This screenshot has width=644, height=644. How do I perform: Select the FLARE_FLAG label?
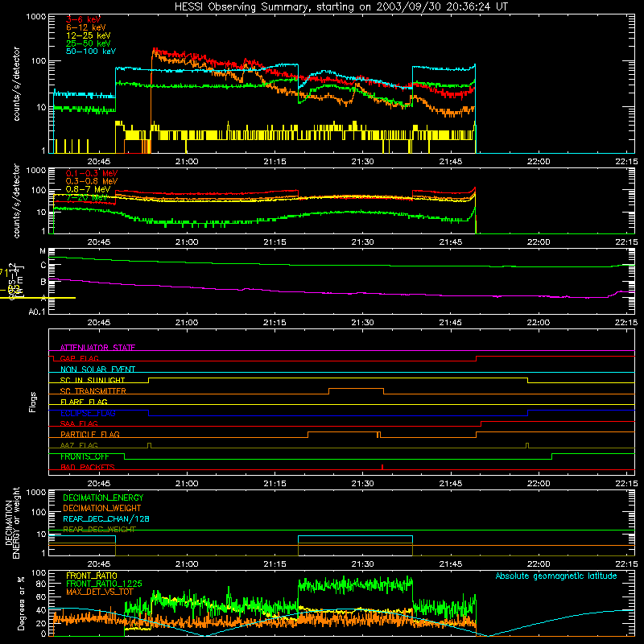click(84, 402)
